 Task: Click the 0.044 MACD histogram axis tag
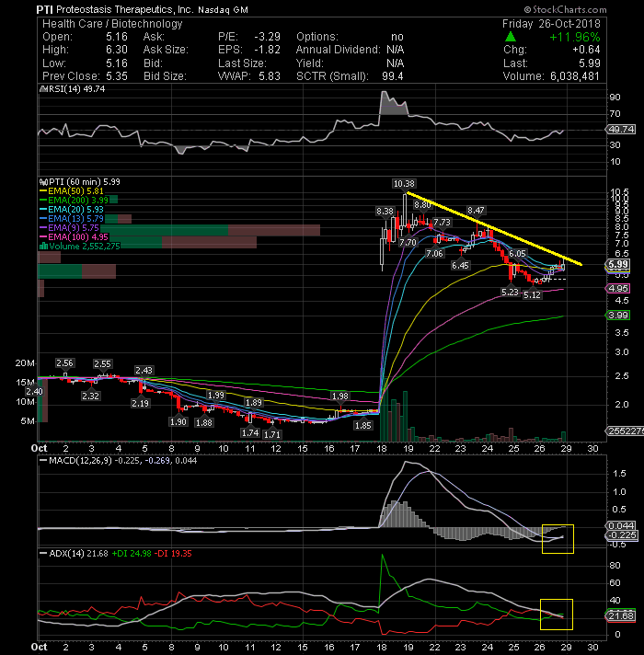click(x=621, y=525)
